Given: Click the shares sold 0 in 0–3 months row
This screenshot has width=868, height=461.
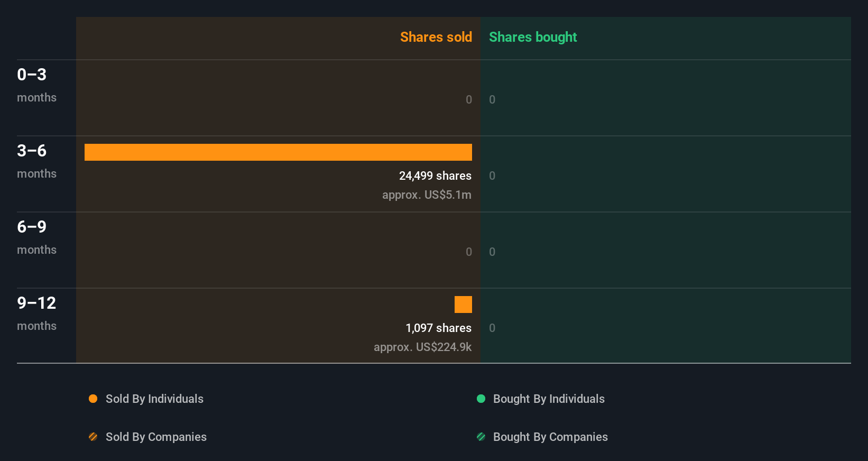Looking at the screenshot, I should 469,99.
